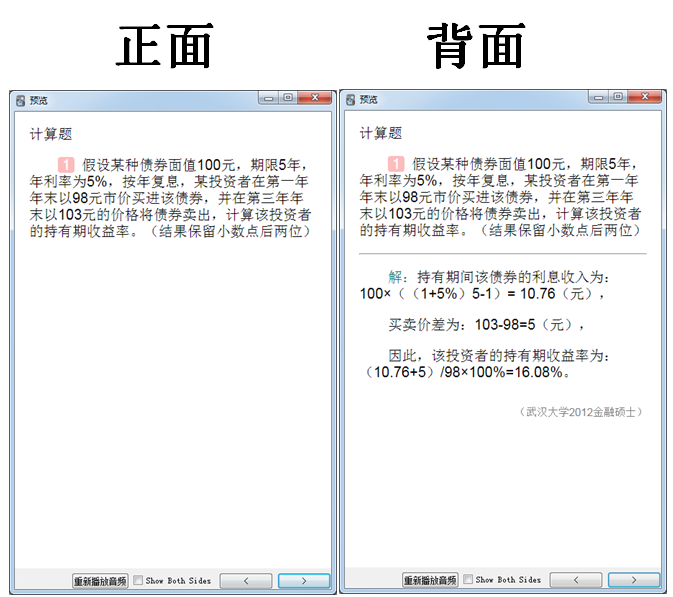The height and width of the screenshot is (597, 673).
Task: Enable Show Both Sides in right preview window
Action: pyautogui.click(x=468, y=579)
